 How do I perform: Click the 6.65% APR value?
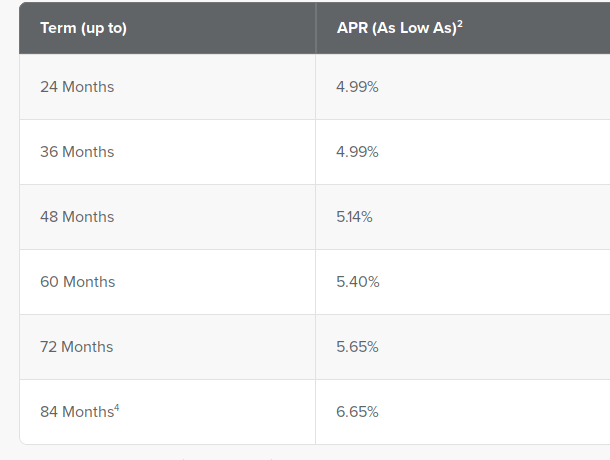tap(358, 412)
